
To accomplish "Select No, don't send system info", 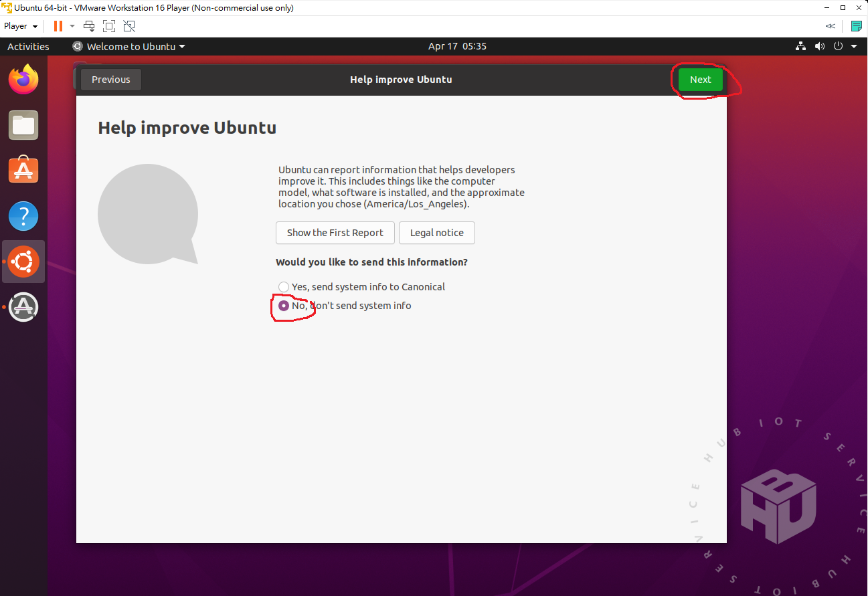I will (x=345, y=306).
